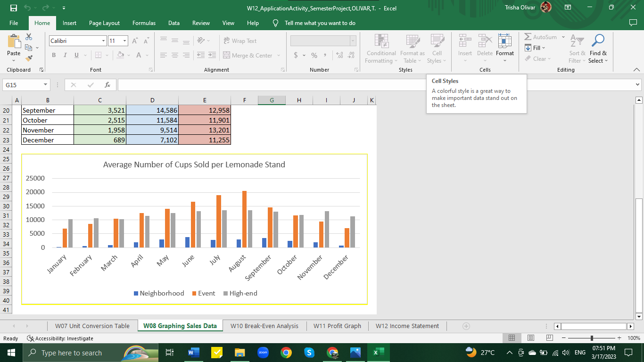Open the W11 Profit Graph sheet
This screenshot has width=644, height=362.
pos(337,326)
